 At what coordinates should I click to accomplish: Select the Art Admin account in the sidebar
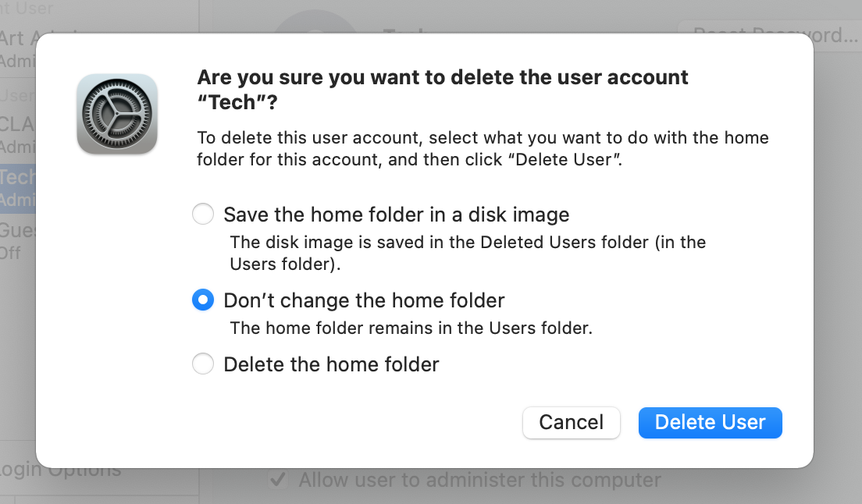pos(18,49)
